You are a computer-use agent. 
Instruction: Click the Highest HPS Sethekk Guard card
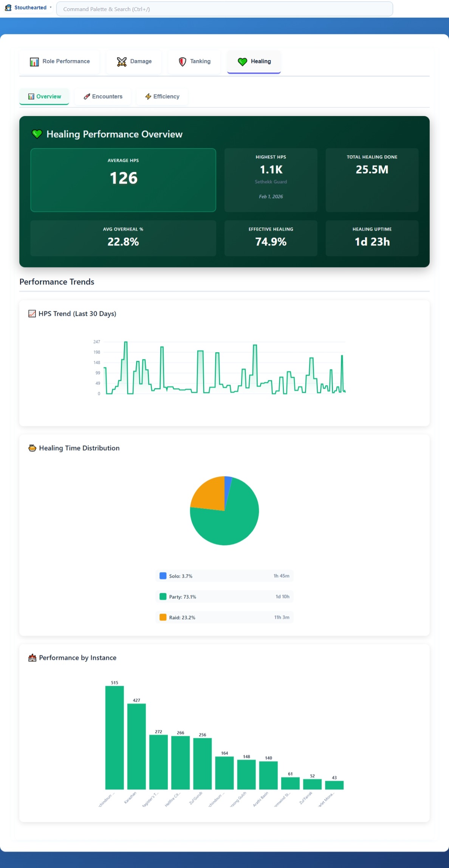(x=271, y=180)
